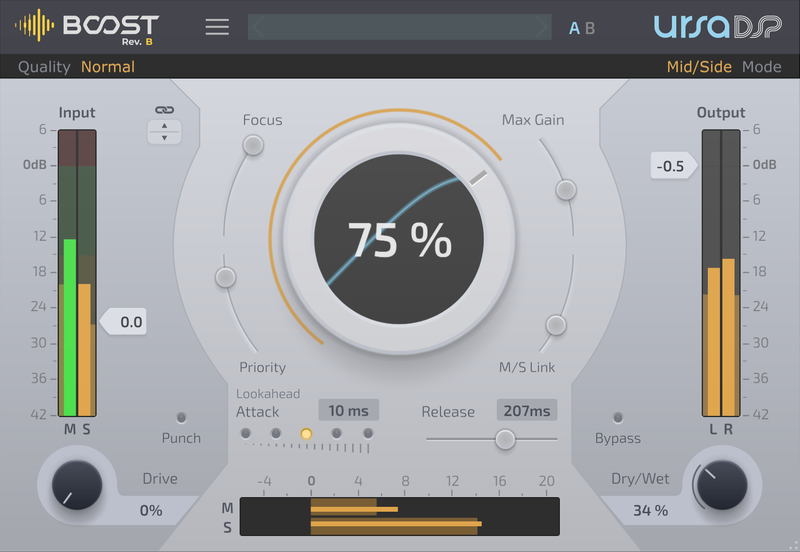Click the Focus label
The image size is (800, 552).
(262, 120)
